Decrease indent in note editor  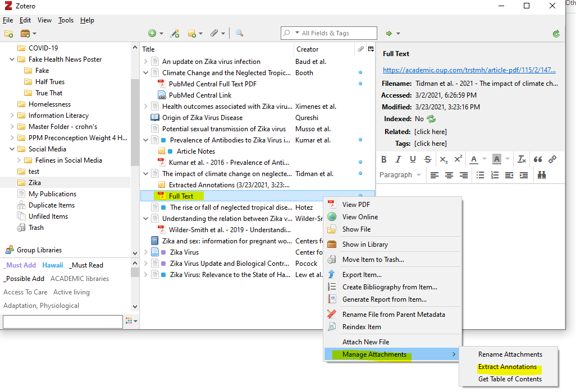coord(509,175)
